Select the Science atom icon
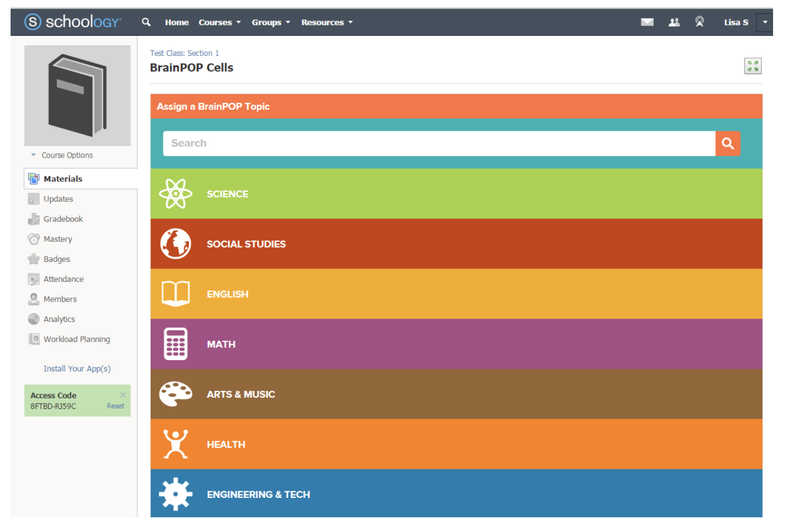786x532 pixels. [175, 194]
